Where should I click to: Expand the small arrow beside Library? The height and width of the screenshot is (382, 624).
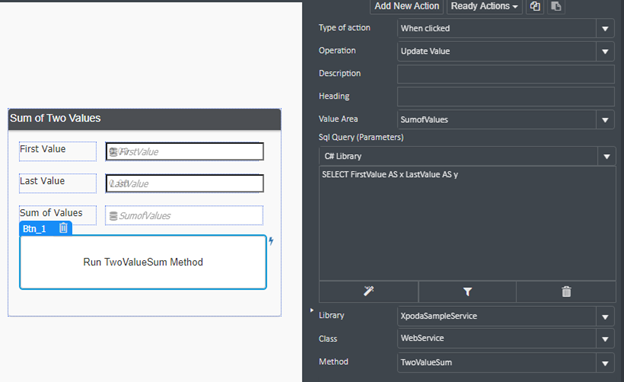pyautogui.click(x=312, y=310)
